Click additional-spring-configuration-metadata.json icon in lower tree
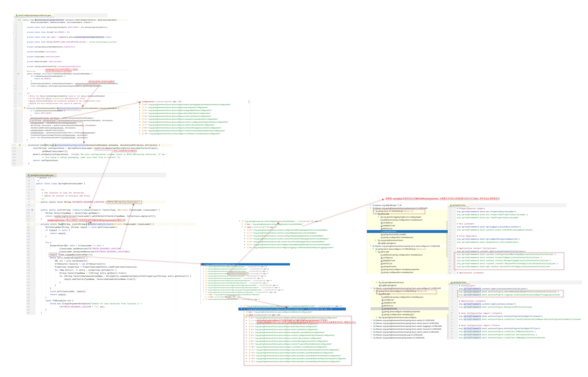Screen dimensions: 588x377 coord(382,297)
